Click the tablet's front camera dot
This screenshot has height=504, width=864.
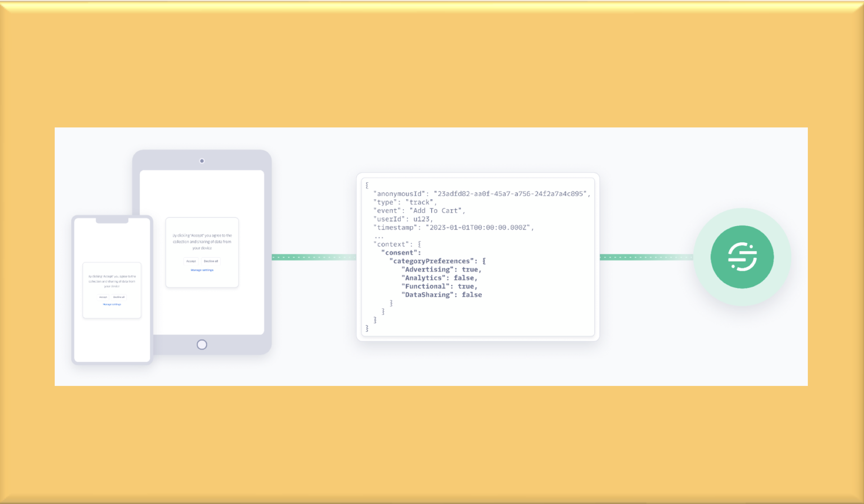(202, 161)
